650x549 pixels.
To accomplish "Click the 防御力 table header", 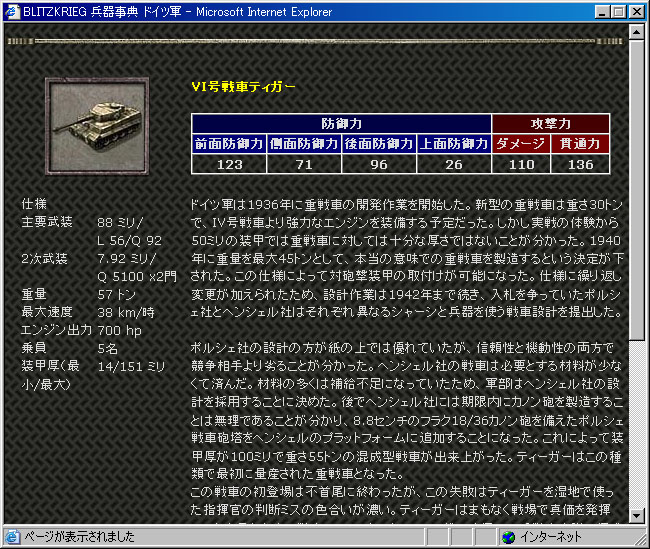I will click(x=342, y=123).
